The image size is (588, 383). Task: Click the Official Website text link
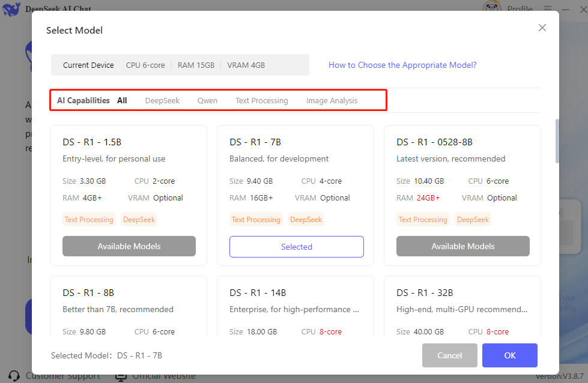click(164, 376)
